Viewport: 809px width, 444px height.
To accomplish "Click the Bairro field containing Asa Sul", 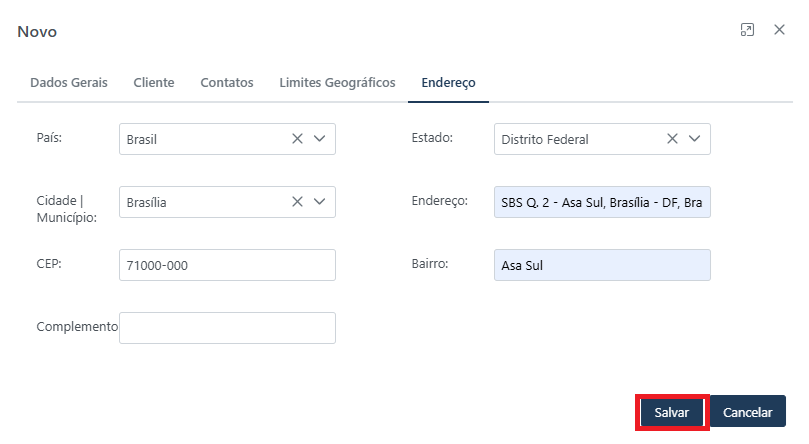I will 602,265.
